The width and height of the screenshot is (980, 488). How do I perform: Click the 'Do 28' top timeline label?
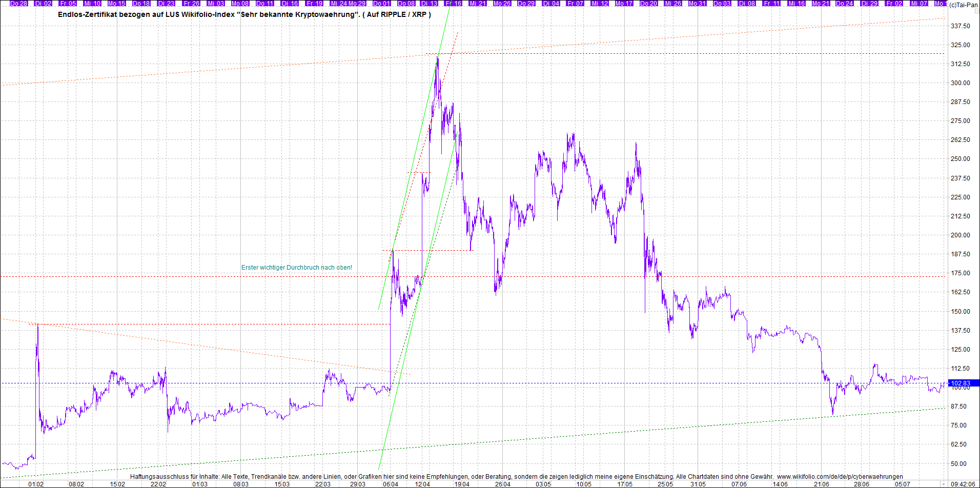19,4
